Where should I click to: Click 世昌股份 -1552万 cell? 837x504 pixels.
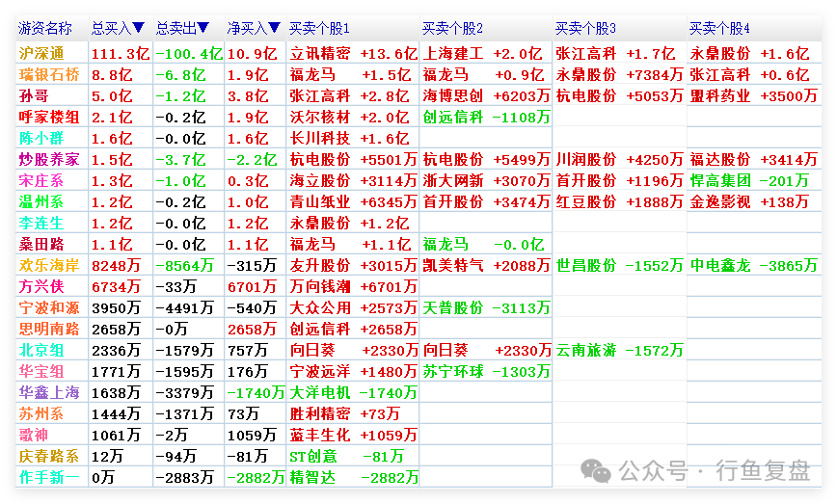click(620, 265)
